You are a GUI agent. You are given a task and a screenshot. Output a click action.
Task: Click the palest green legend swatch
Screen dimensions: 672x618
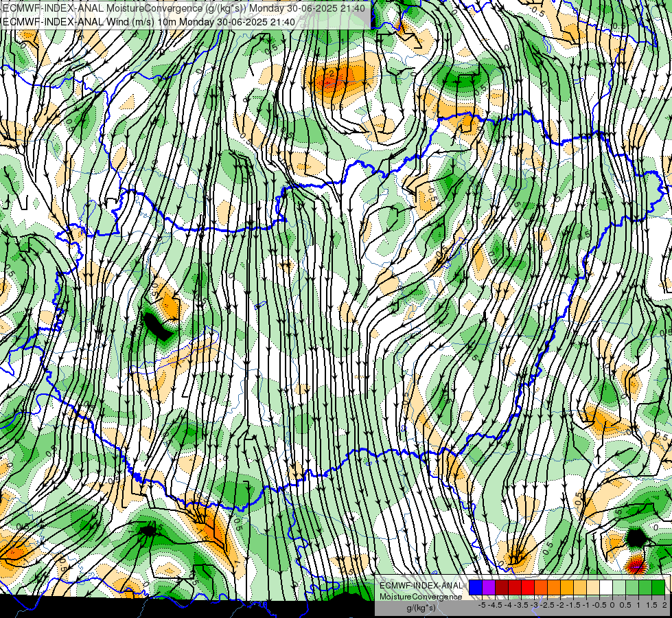[619, 588]
